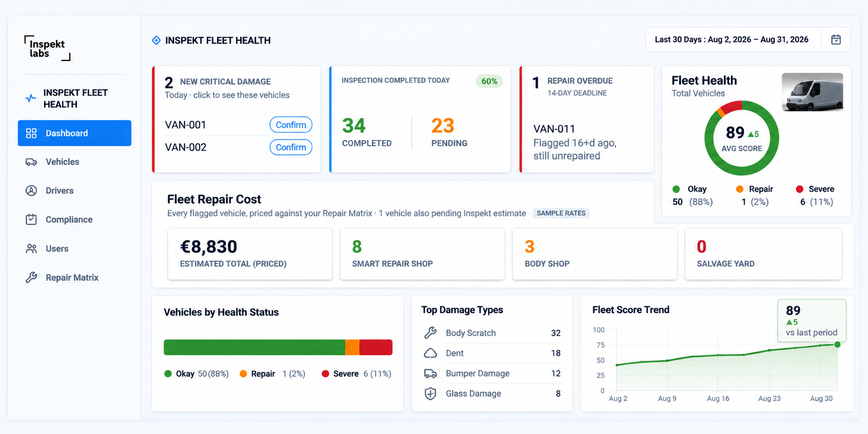868x434 pixels.
Task: Click the shield icon next to Glass Damage
Action: [x=431, y=393]
